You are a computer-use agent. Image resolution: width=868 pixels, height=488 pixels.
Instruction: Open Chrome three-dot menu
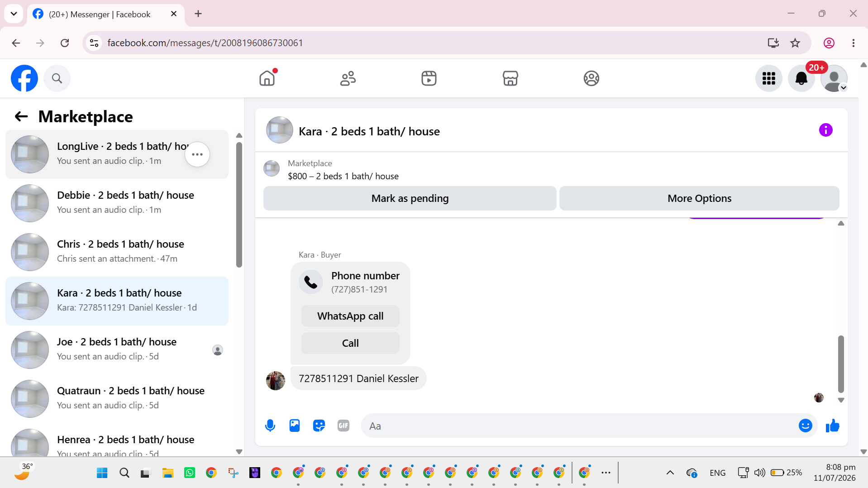tap(853, 43)
